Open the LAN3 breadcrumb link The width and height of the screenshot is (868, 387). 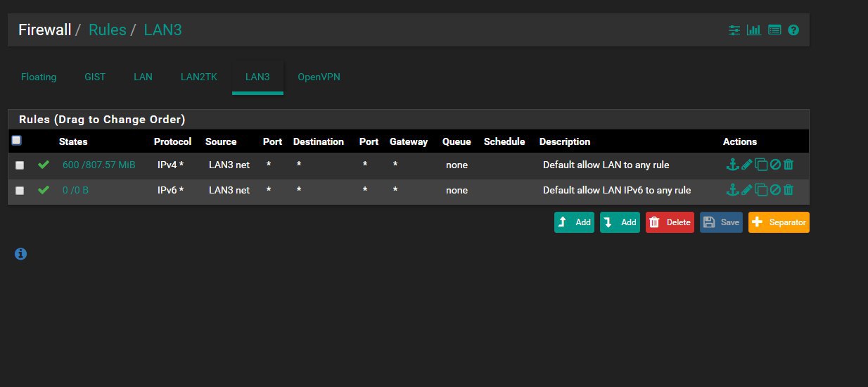162,30
